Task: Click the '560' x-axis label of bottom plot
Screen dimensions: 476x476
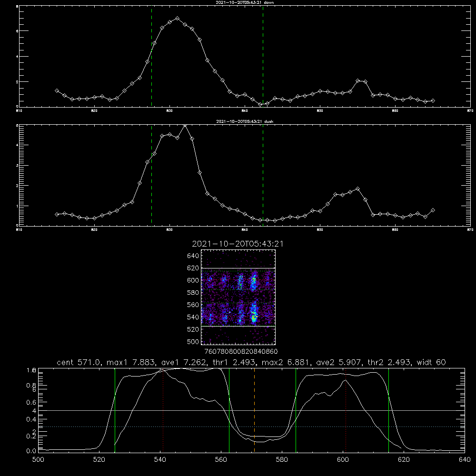Action: 221,460
